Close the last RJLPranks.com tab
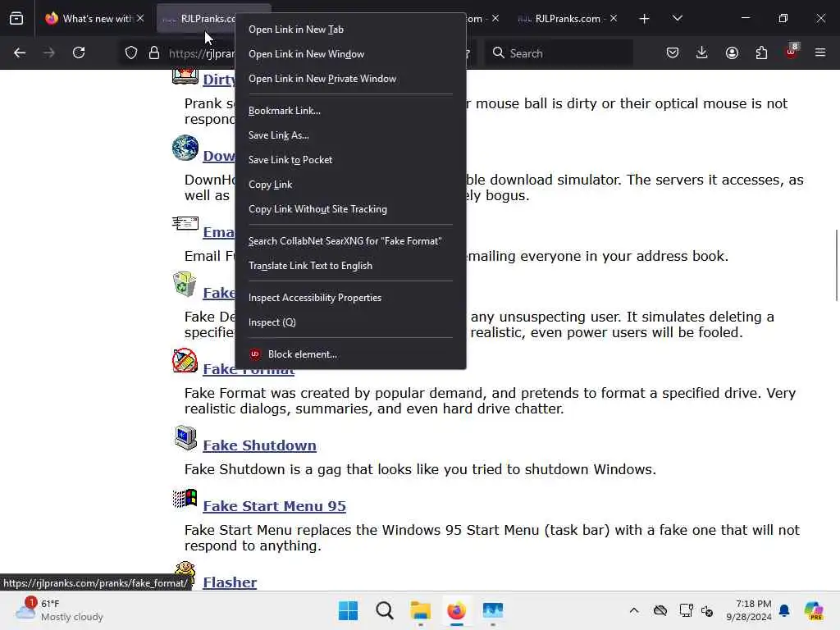 [614, 18]
